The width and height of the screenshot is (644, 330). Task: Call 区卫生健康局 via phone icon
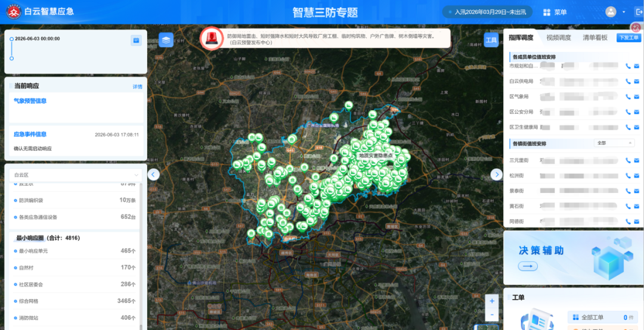tap(628, 127)
